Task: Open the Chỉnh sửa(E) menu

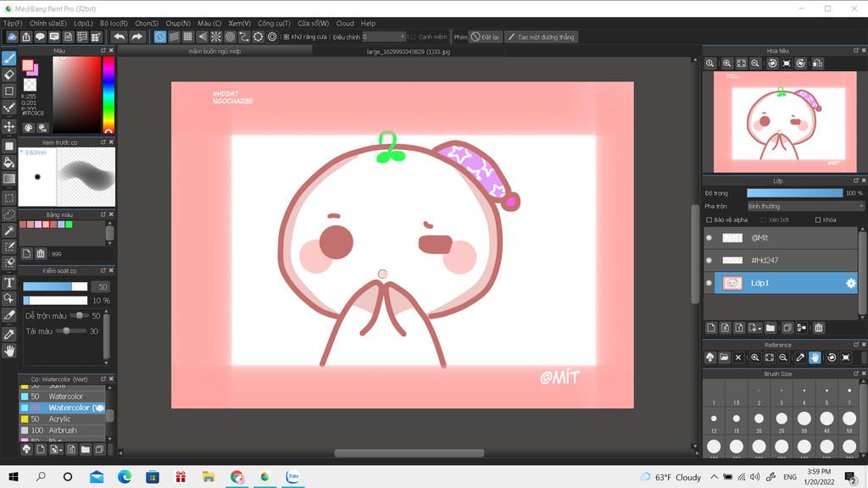Action: [48, 23]
